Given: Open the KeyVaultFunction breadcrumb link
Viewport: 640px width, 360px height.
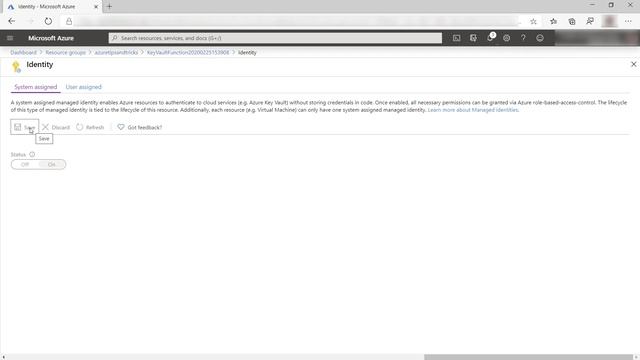Looking at the screenshot, I should pos(188,53).
